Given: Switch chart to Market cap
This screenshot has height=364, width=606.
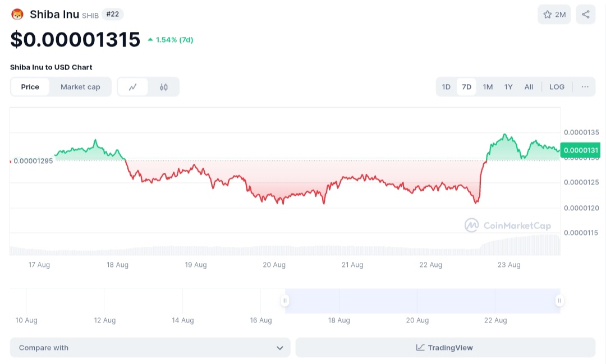Looking at the screenshot, I should click(x=80, y=87).
